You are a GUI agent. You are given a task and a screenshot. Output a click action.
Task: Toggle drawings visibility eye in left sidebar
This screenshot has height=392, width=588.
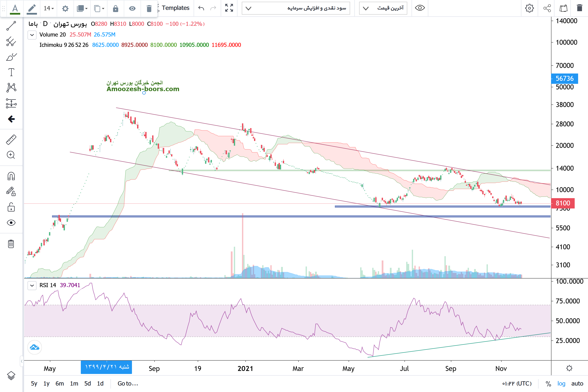pos(11,223)
